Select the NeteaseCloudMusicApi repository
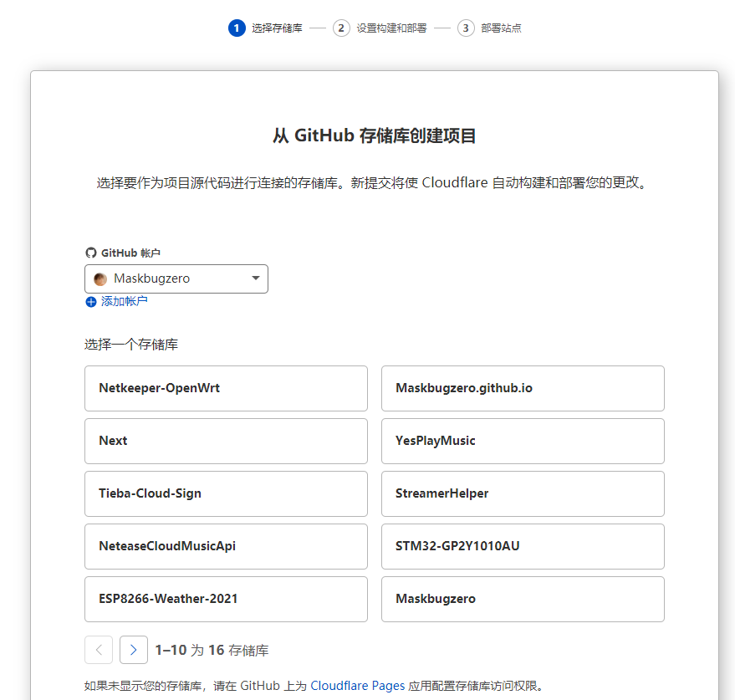Viewport: 735px width, 700px height. [x=226, y=546]
